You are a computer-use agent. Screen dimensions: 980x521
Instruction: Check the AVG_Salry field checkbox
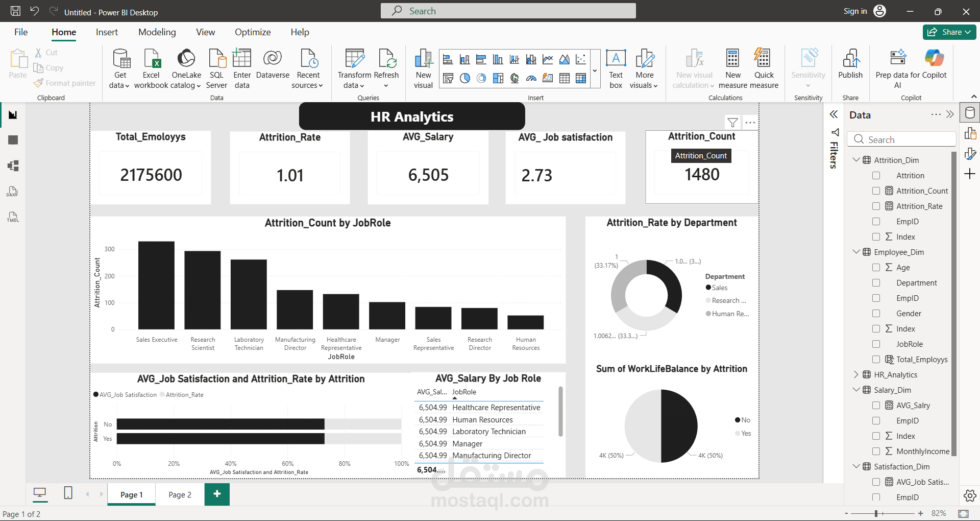tap(876, 405)
